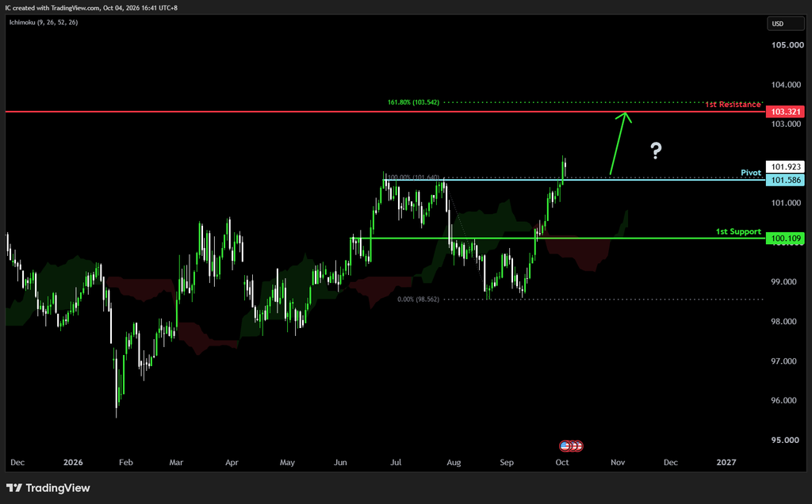Select the 1st Resistance price label 103.321
Viewport: 812px width, 504px height.
[785, 112]
